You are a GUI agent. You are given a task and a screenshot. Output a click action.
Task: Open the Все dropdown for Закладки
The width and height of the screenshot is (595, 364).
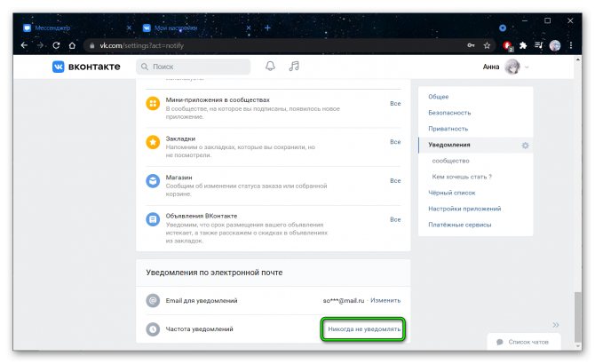(395, 142)
